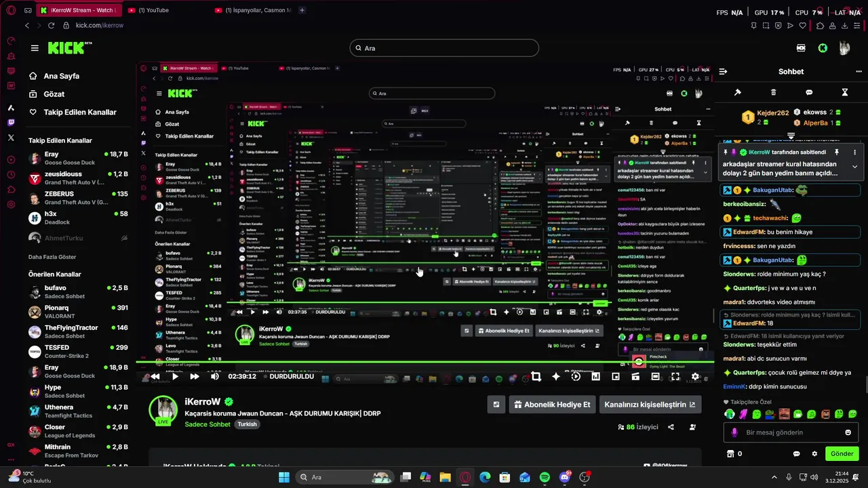Image resolution: width=868 pixels, height=488 pixels.
Task: Click the clip icon left of Abonelik Hediye Et
Action: [496, 405]
